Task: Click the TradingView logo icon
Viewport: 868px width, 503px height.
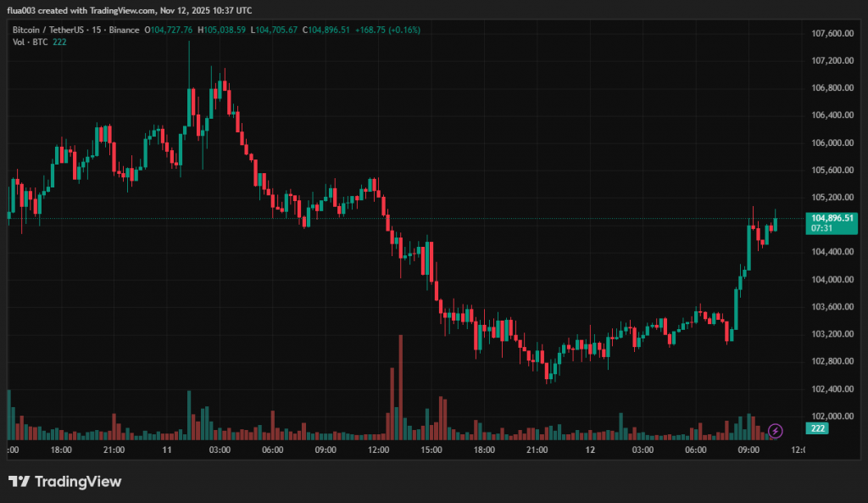Action: pos(19,482)
